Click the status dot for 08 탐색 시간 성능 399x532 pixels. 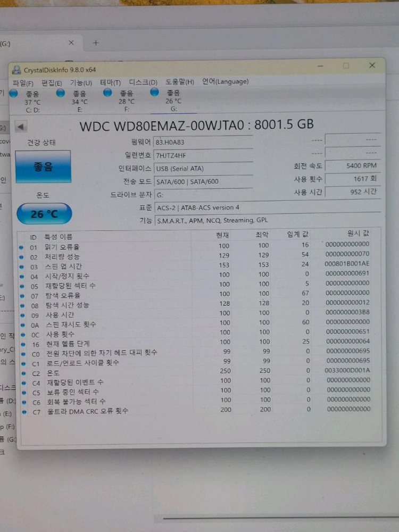point(22,306)
